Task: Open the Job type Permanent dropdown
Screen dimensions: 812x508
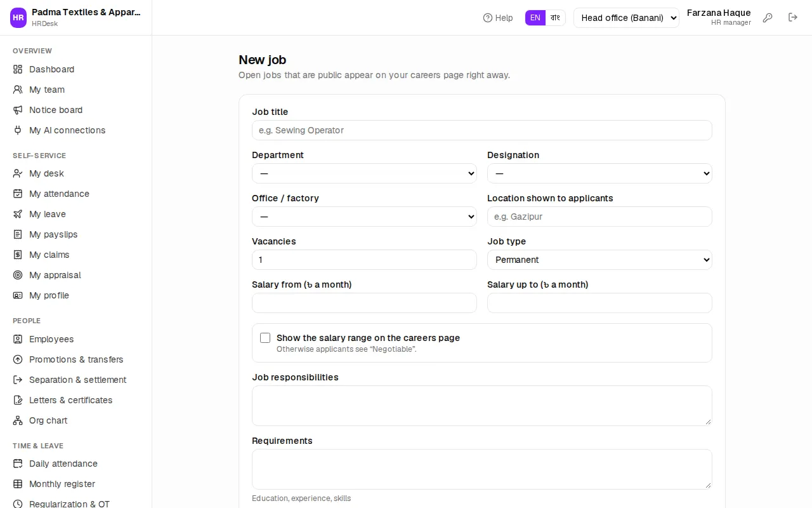Action: (599, 260)
